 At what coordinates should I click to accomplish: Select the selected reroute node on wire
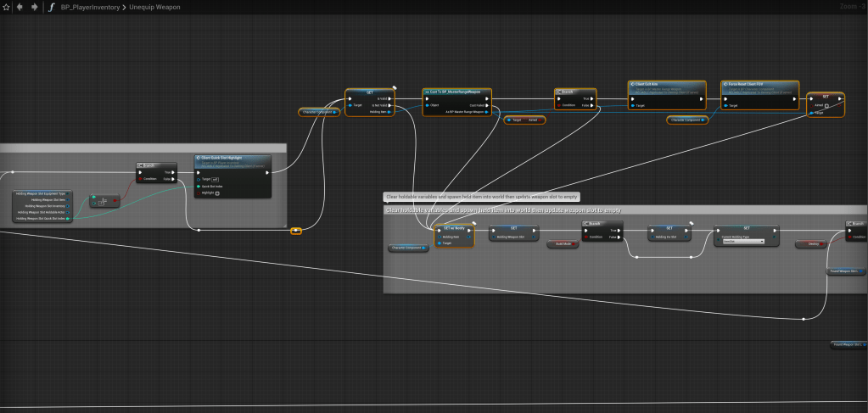[x=295, y=231]
